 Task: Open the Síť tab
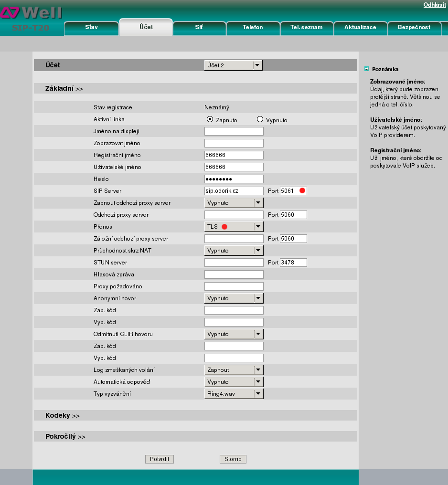(x=199, y=28)
